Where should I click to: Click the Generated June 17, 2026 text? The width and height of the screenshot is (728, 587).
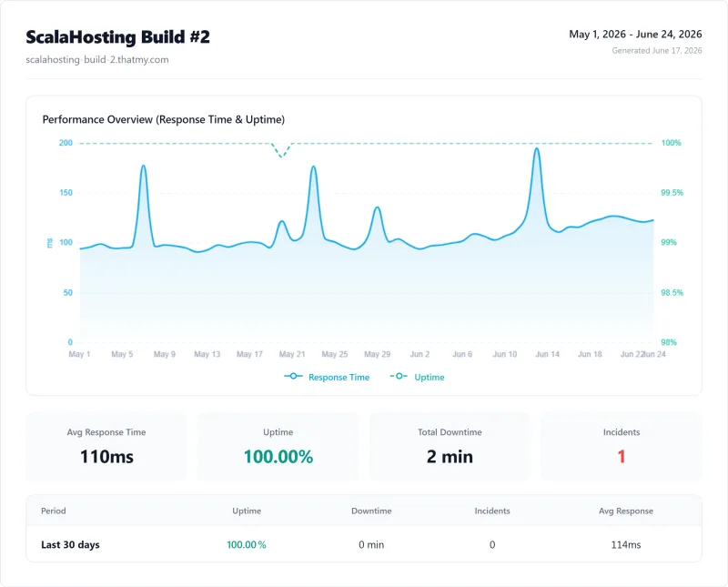[656, 51]
